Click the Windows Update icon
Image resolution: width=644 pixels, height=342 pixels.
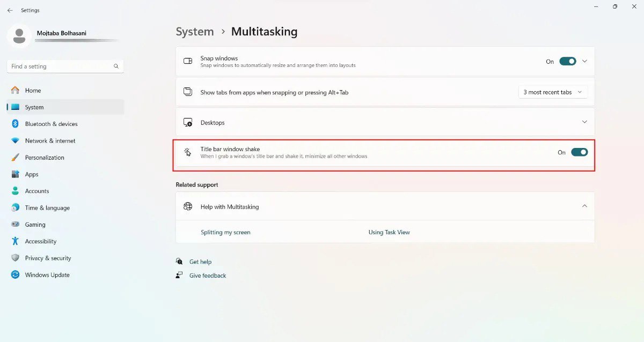pos(15,275)
